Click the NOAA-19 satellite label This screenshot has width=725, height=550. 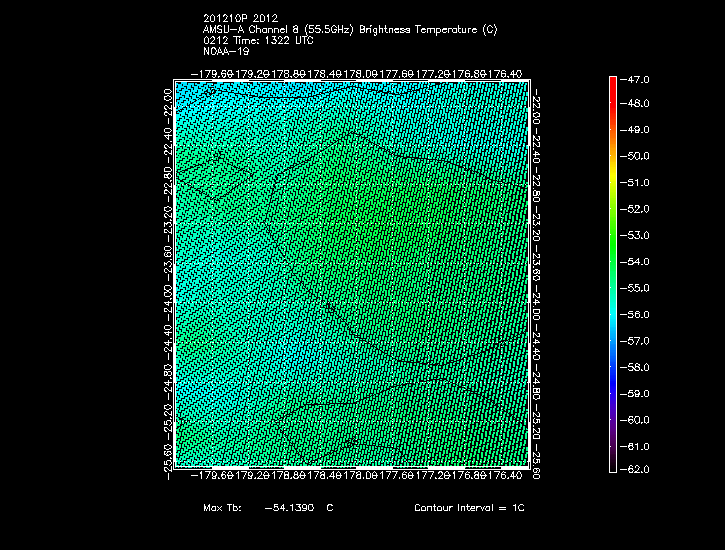[x=226, y=51]
